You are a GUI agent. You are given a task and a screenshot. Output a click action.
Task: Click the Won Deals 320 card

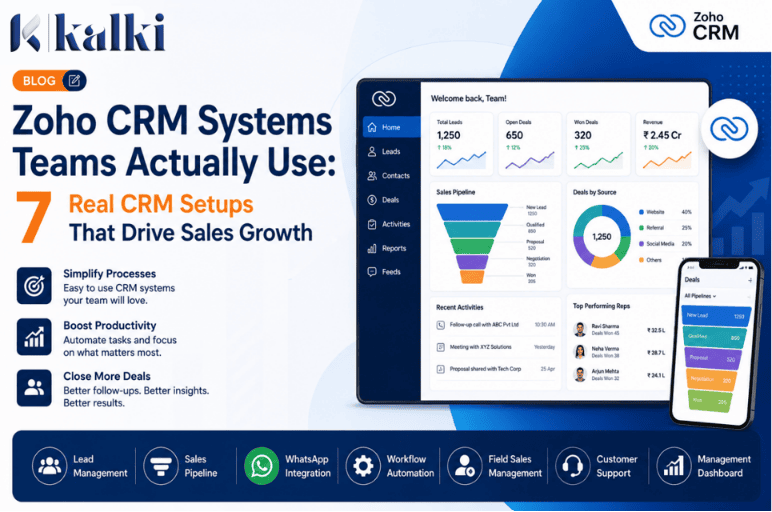pyautogui.click(x=598, y=144)
